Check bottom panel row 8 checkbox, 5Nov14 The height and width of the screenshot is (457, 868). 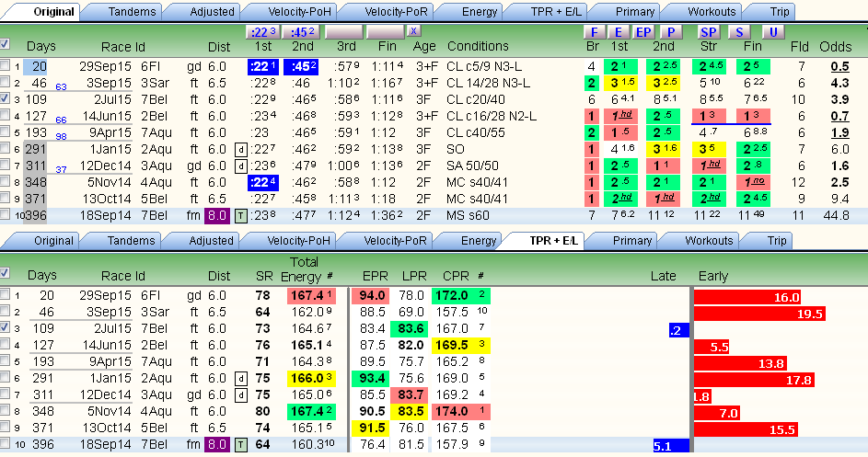(5, 410)
